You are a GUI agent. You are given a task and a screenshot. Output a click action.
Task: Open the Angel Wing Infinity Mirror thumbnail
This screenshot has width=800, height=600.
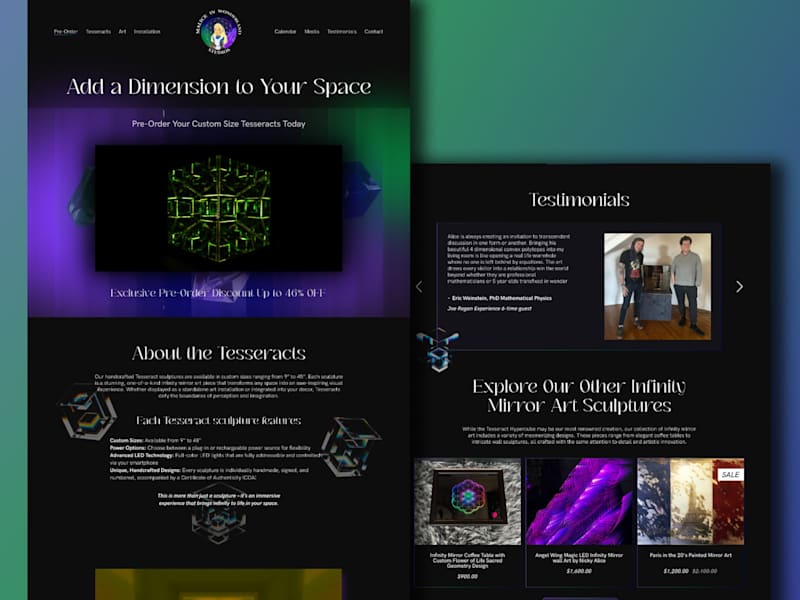[x=579, y=502]
